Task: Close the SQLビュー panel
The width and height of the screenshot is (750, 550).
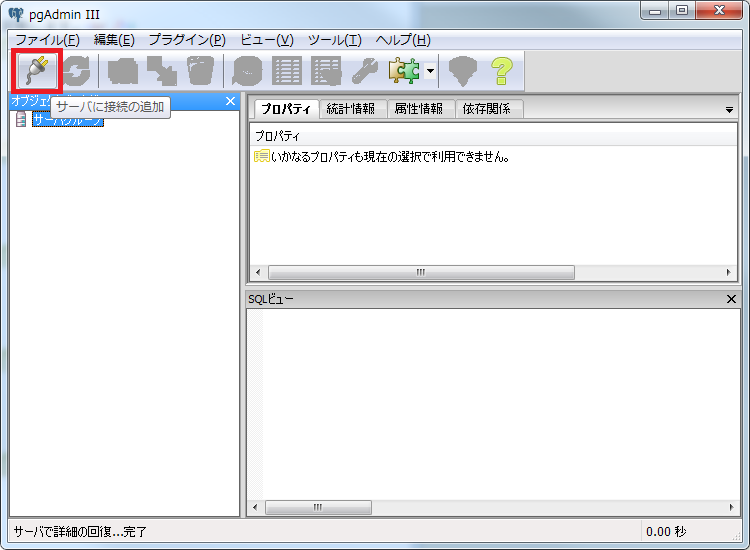Action: coord(730,299)
